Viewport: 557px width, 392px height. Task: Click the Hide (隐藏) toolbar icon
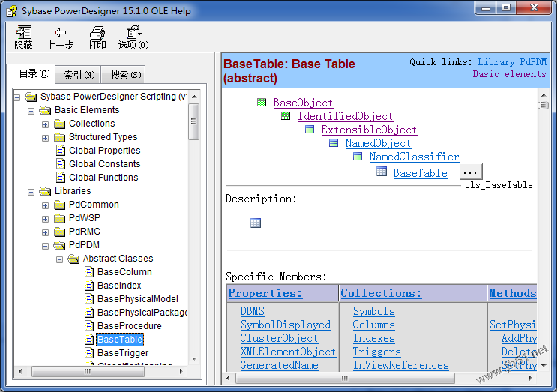[24, 32]
